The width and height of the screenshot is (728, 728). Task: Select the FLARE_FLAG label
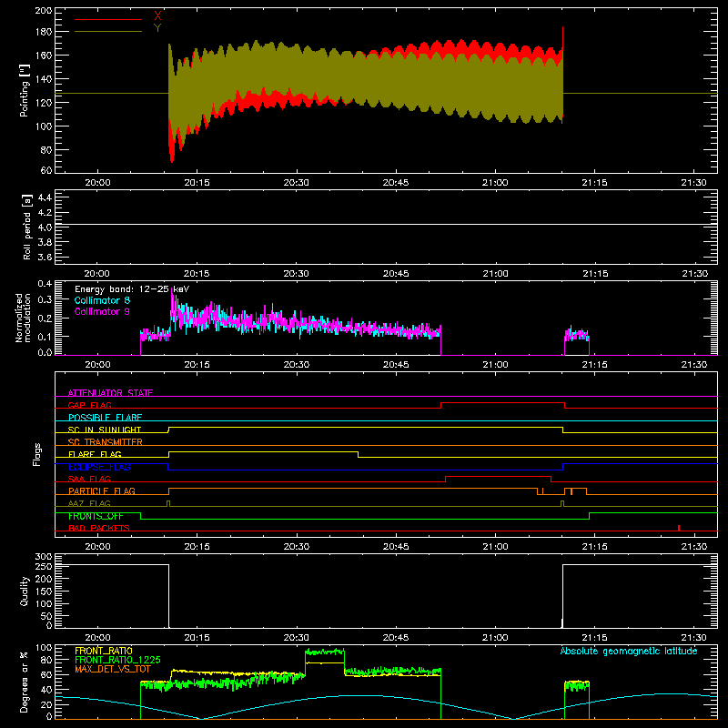pyautogui.click(x=95, y=454)
